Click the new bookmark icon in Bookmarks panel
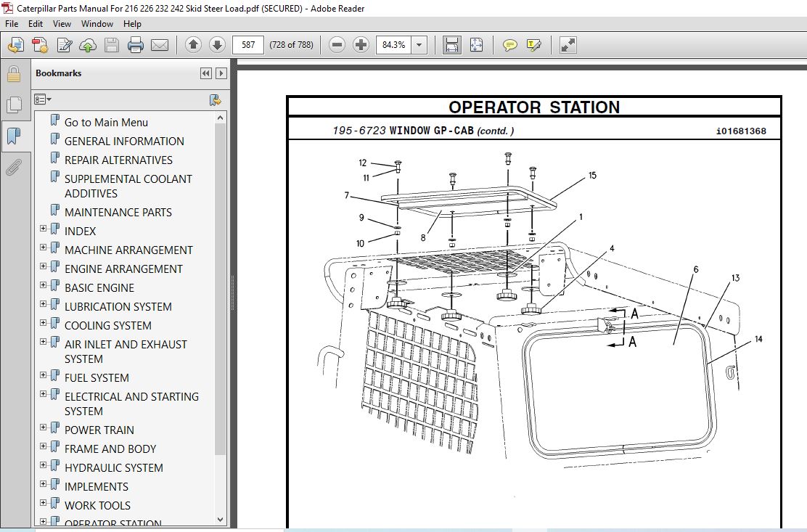 215,100
